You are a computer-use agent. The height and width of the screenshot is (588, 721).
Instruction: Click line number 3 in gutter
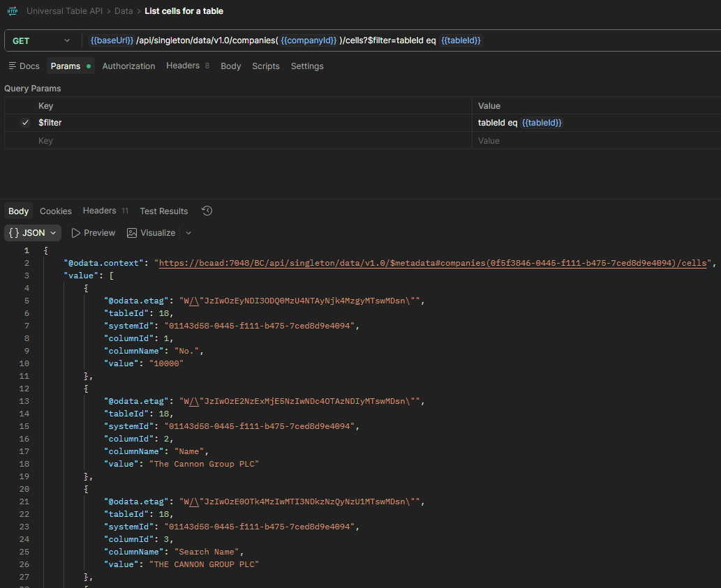[x=27, y=276]
